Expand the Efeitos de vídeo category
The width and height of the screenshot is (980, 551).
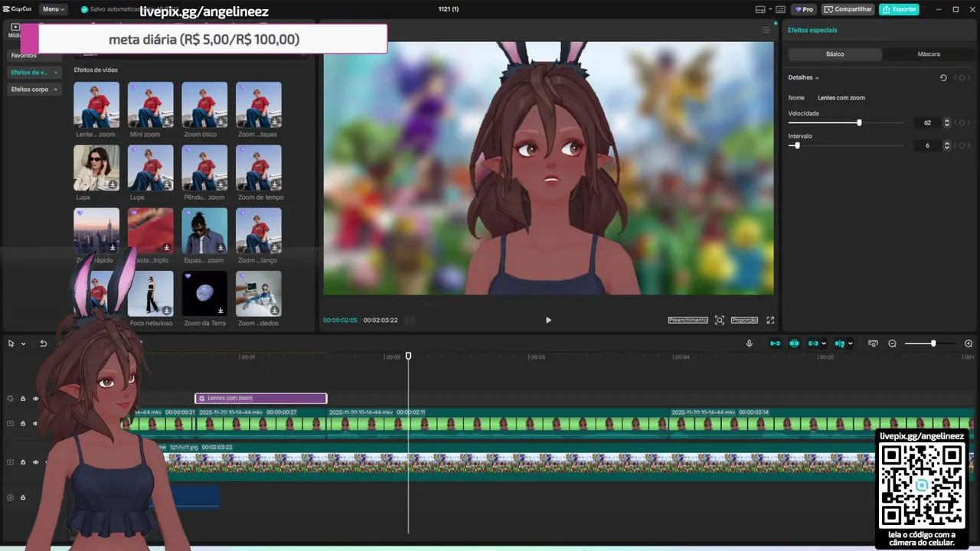34,72
